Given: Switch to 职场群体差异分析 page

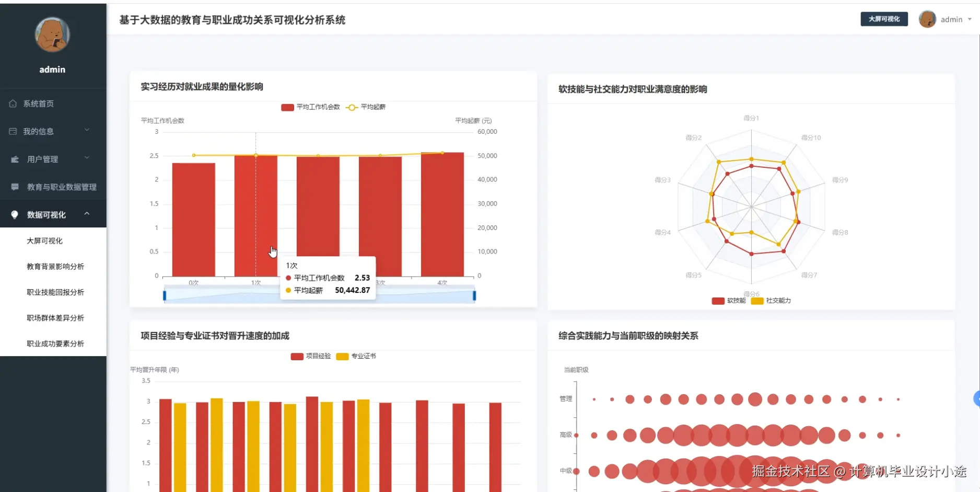Looking at the screenshot, I should point(55,317).
